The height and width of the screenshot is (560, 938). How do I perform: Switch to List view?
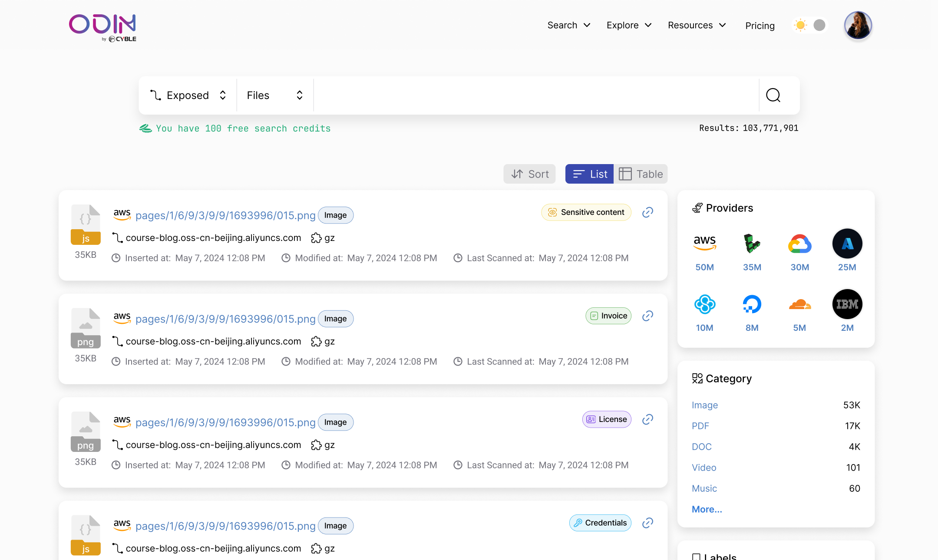tap(589, 174)
